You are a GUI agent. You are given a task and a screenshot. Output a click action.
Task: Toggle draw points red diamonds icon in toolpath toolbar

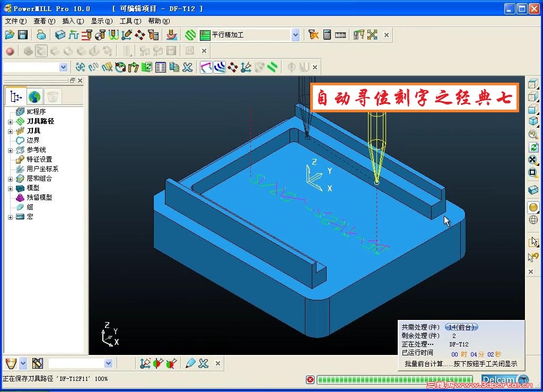point(233,67)
